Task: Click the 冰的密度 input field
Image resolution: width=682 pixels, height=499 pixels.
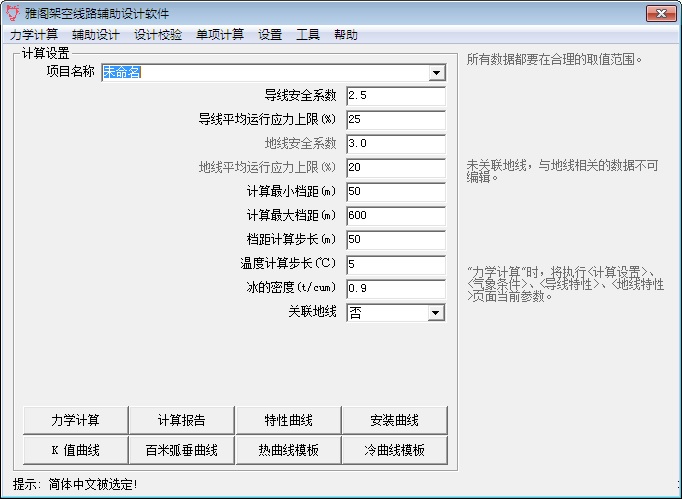Action: (x=395, y=288)
